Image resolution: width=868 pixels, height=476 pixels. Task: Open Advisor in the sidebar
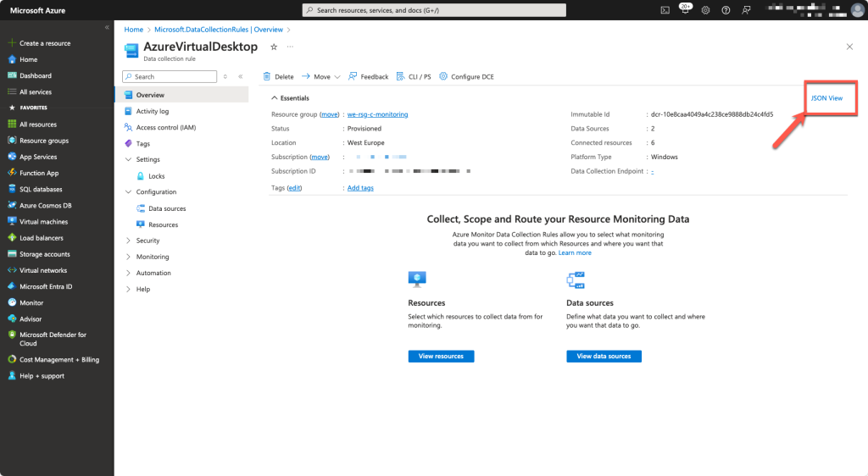pyautogui.click(x=31, y=319)
